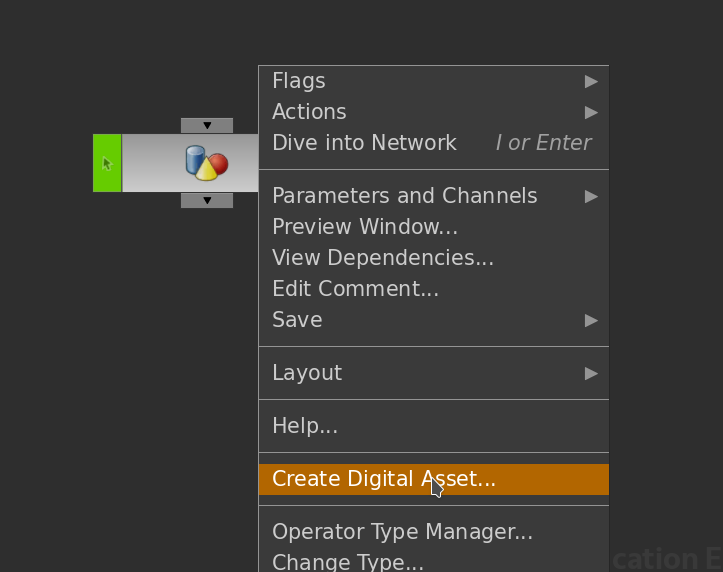Choose Edit Comment option
Image resolution: width=723 pixels, height=572 pixels.
(355, 289)
